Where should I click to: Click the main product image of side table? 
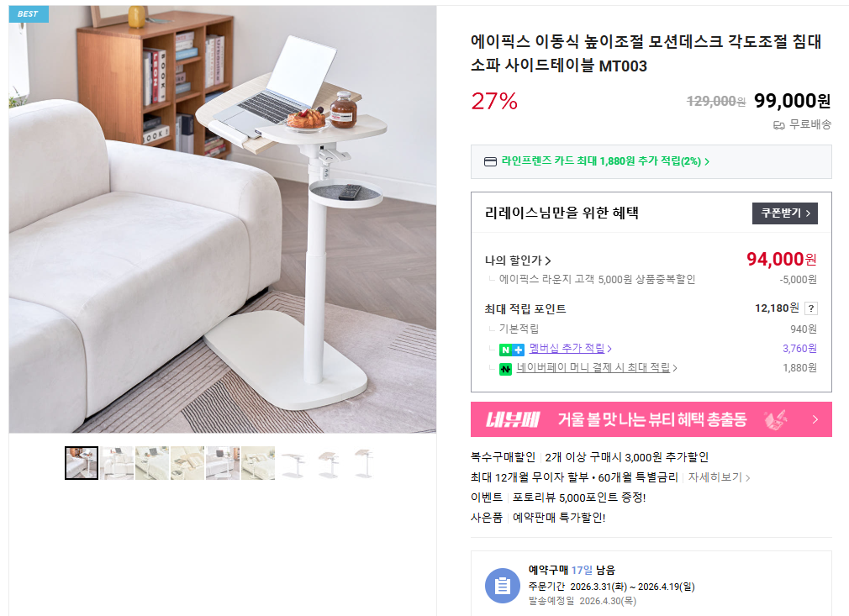223,219
